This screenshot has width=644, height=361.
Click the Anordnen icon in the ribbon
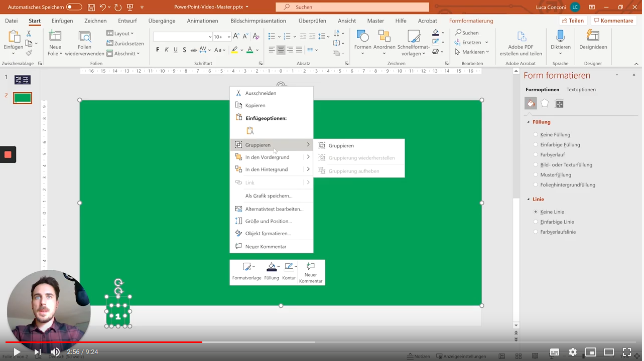tap(384, 36)
